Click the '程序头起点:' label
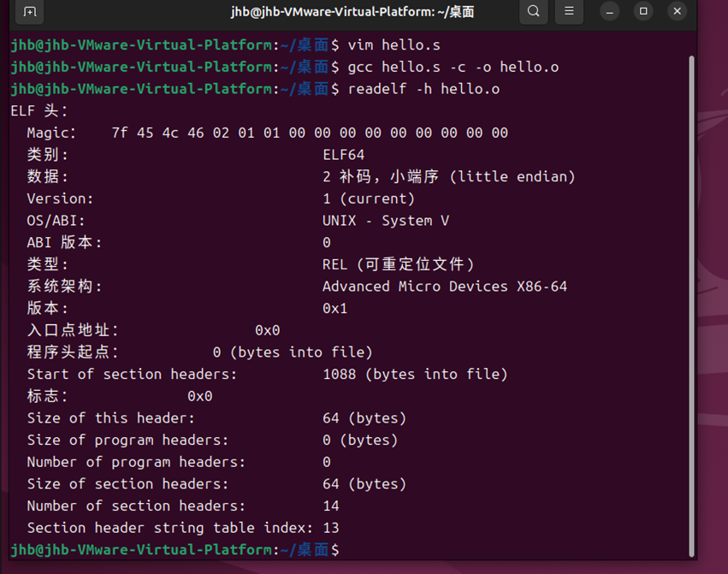The width and height of the screenshot is (728, 574). coord(73,352)
